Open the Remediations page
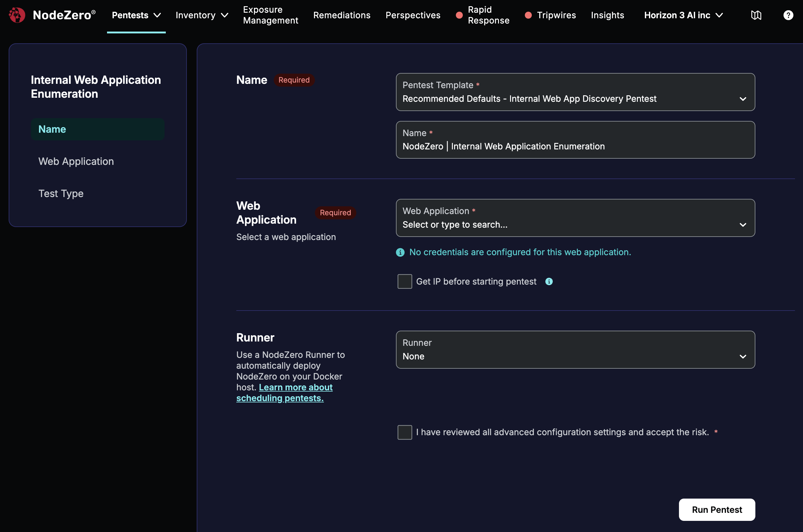This screenshot has height=532, width=803. [341, 15]
